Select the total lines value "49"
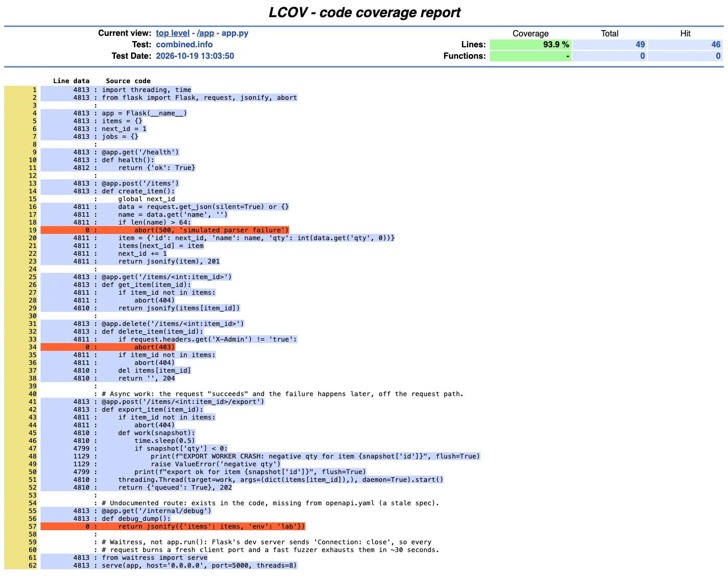The width and height of the screenshot is (728, 577). point(640,45)
